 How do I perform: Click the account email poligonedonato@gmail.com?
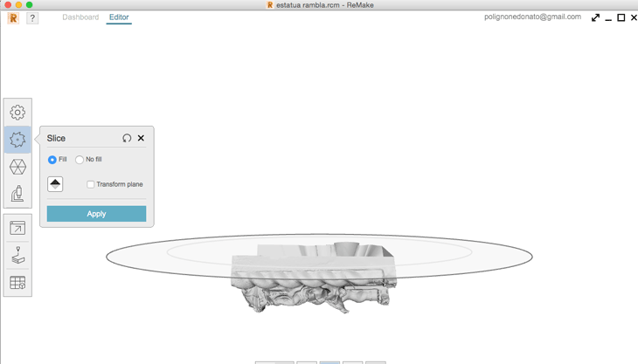point(532,17)
